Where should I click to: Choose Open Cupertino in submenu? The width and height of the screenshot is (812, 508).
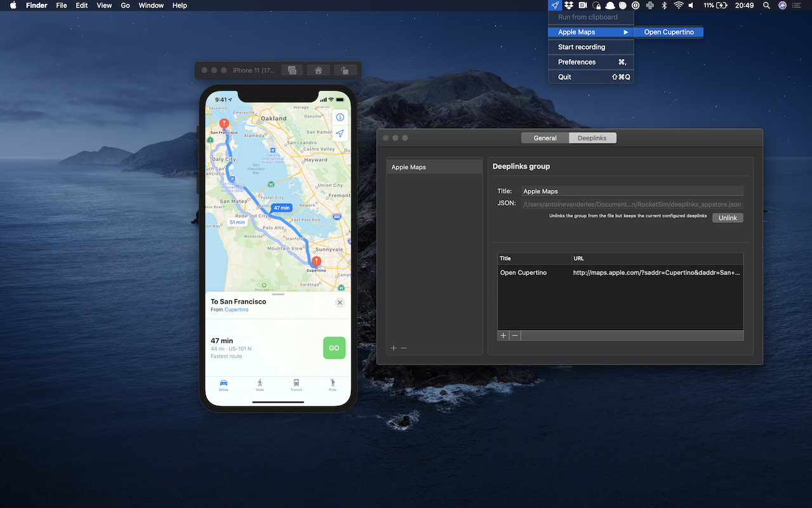[669, 32]
